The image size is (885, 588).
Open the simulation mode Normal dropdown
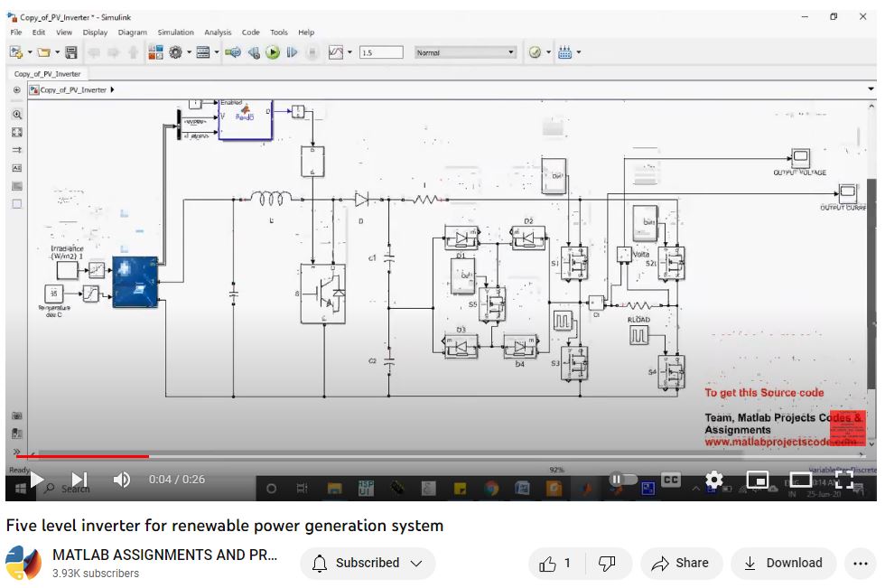tap(466, 52)
